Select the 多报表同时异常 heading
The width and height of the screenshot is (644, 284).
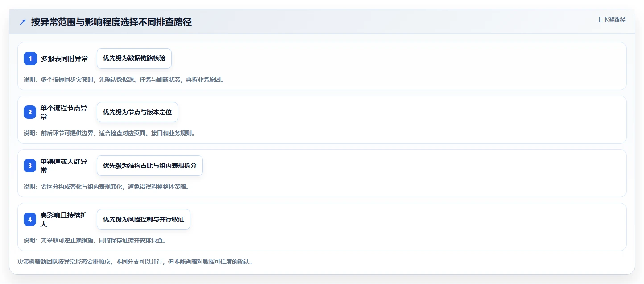pos(64,58)
